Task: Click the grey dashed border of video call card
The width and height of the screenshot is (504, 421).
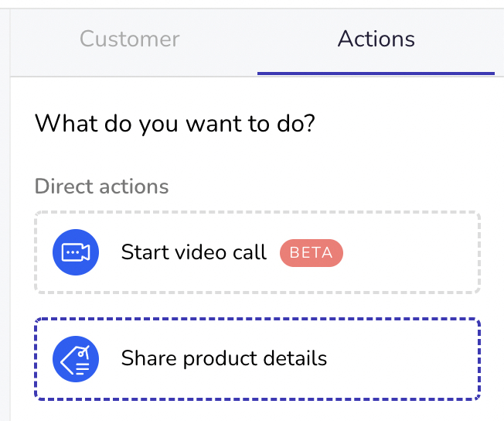Action: 257,212
